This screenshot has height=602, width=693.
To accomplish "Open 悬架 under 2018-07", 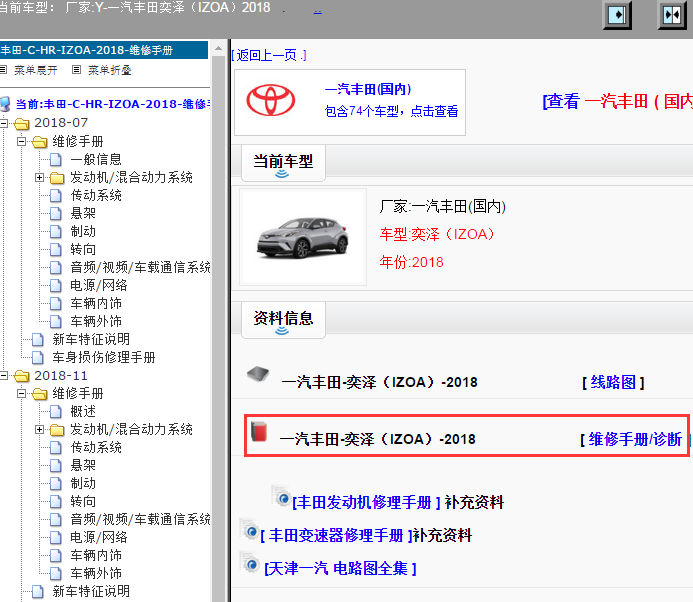I will click(83, 213).
